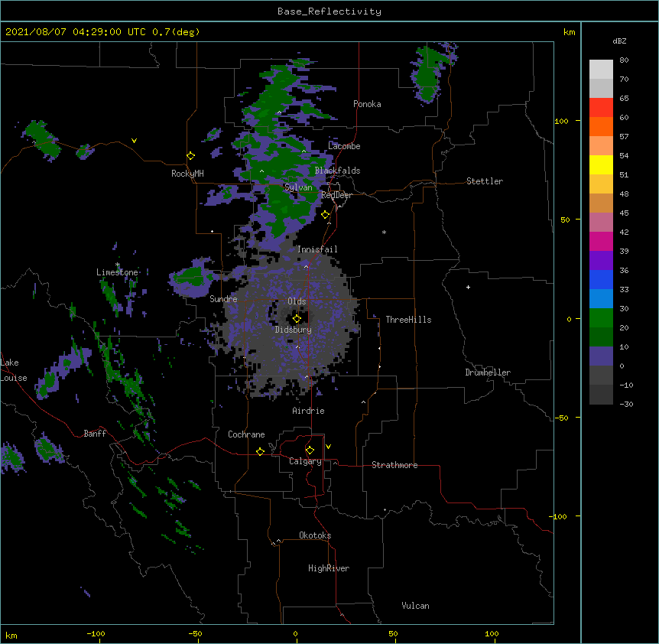Click the Innisfail city label
Viewport: 659px width, 644px height.
pos(317,249)
